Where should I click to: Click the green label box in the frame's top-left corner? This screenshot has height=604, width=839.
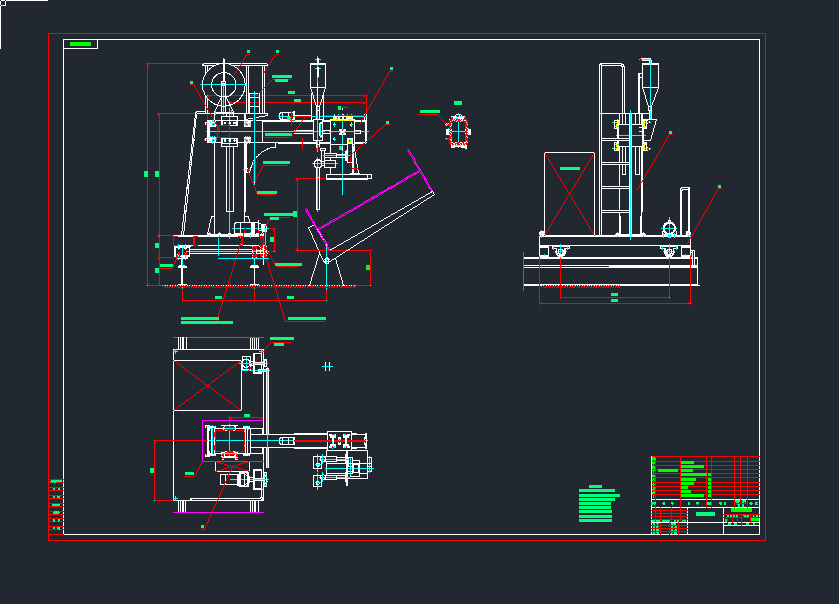click(80, 44)
